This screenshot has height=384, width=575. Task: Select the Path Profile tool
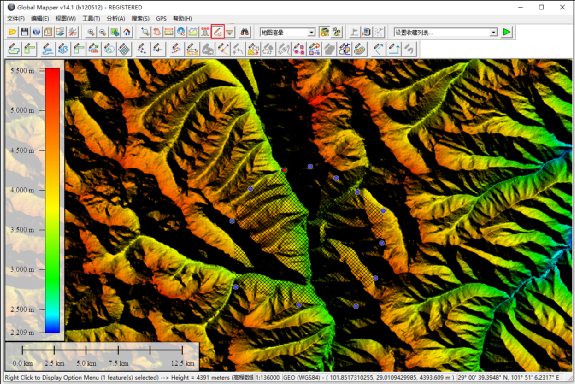click(193, 32)
